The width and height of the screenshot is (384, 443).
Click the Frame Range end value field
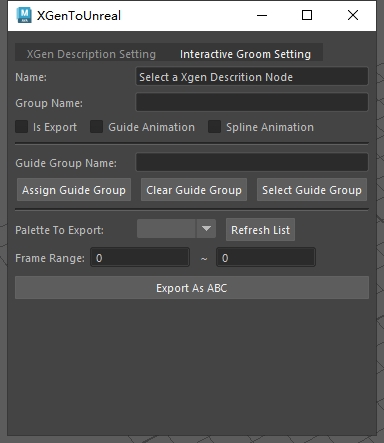click(x=266, y=257)
